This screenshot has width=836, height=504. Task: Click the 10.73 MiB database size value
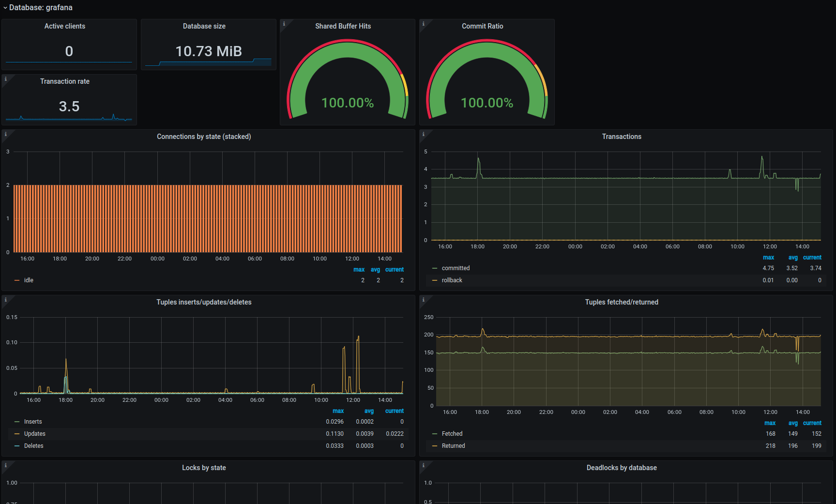pos(209,51)
